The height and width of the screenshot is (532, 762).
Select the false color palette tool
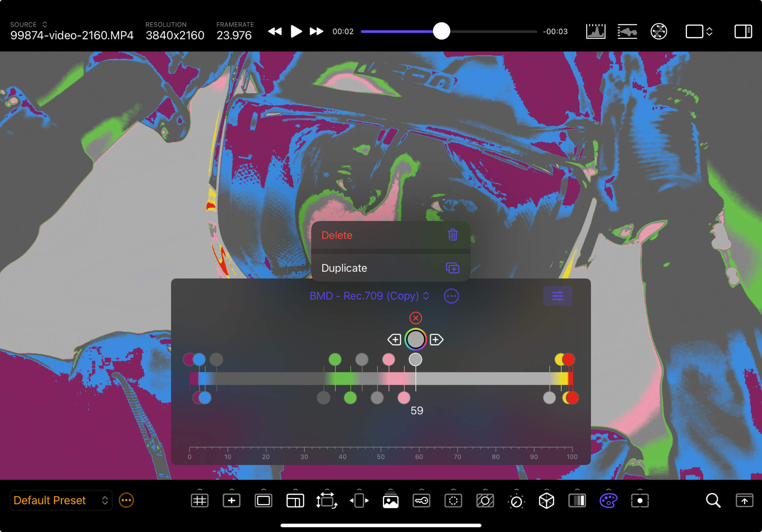[x=608, y=501]
